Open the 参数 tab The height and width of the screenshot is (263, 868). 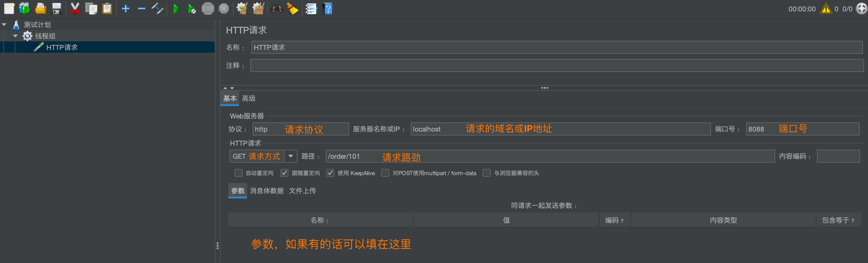click(x=238, y=190)
